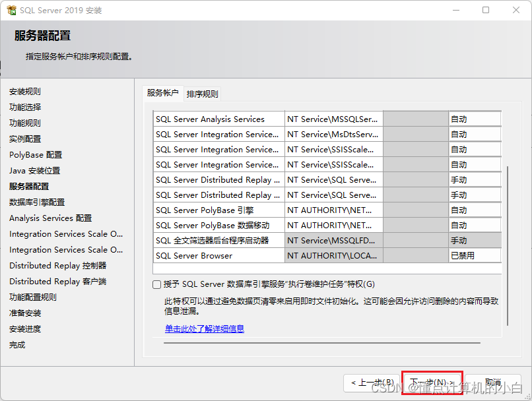
Task: Proceed with the 下一步(N) button
Action: coord(432,383)
